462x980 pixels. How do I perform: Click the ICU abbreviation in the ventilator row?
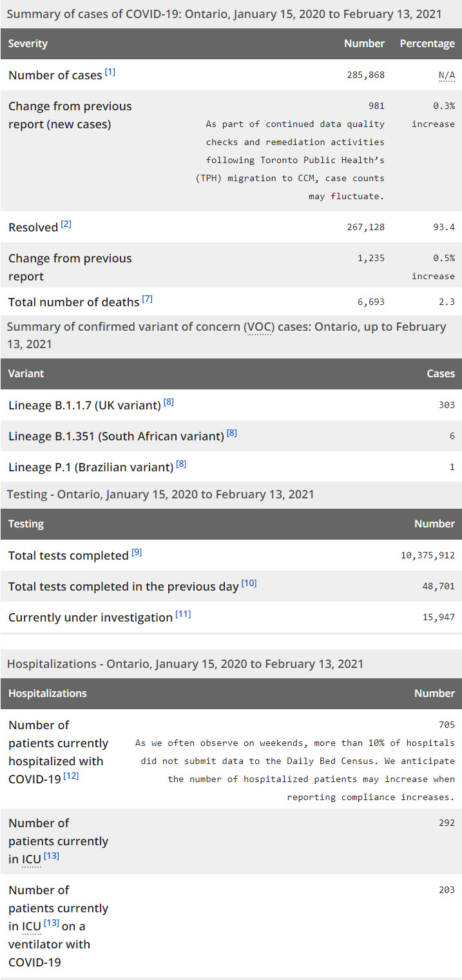(x=32, y=926)
